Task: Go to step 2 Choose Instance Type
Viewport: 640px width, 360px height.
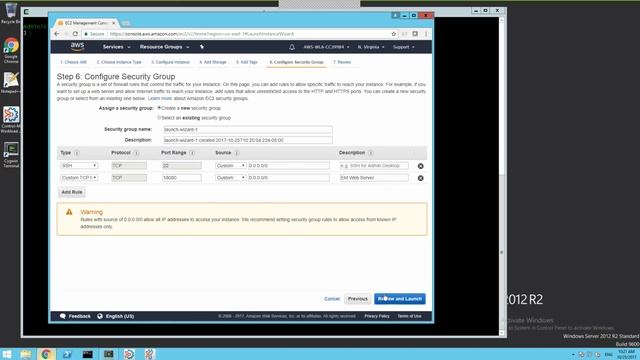Action: click(119, 62)
